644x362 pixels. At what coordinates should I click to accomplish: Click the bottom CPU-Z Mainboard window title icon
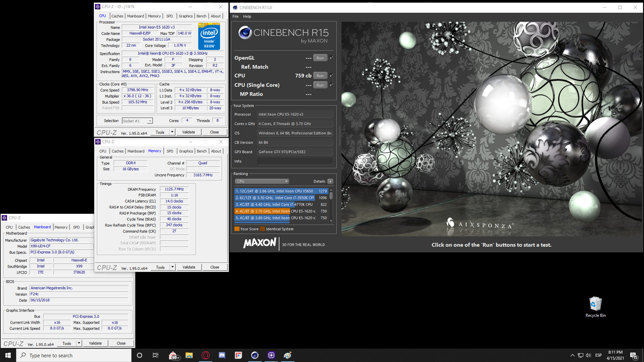[x=4, y=218]
